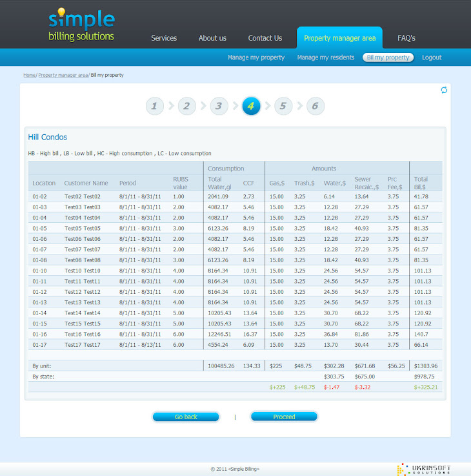
Task: Click customer name Test10 Test10
Action: (82, 271)
